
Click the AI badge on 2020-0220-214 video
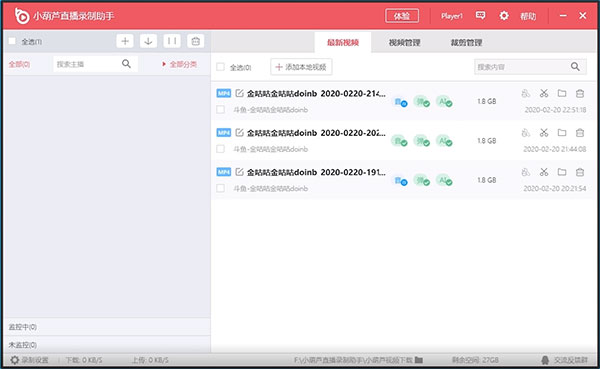click(444, 101)
